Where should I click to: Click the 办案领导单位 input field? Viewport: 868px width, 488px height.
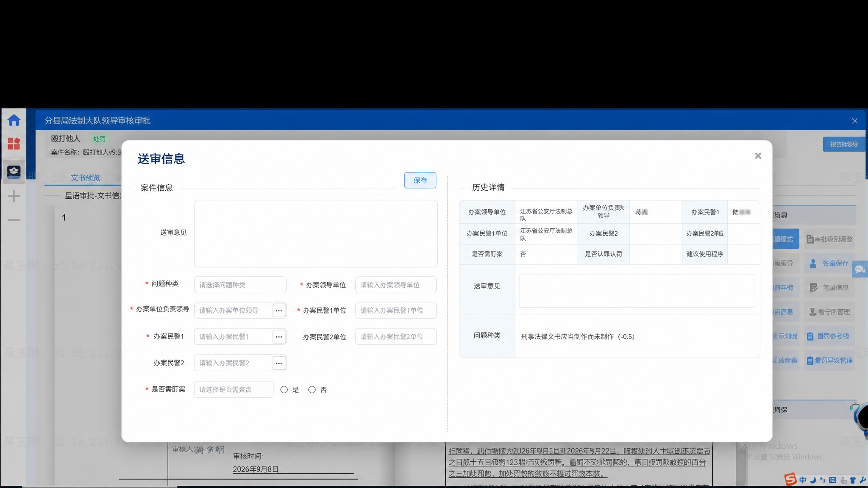tap(396, 285)
